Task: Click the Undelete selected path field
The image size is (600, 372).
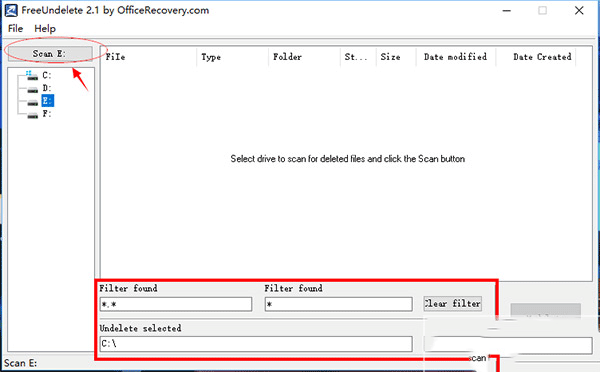Action: coord(256,344)
